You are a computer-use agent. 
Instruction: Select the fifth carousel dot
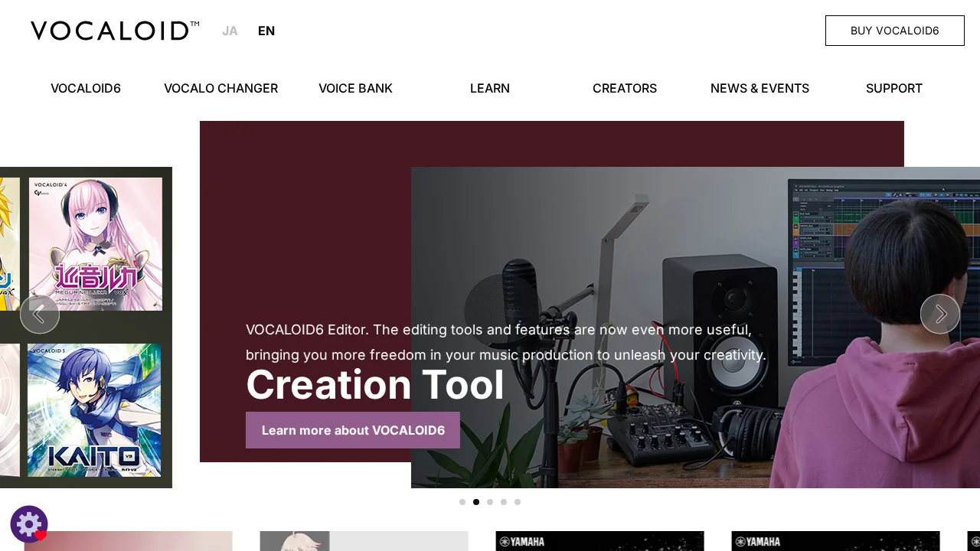(518, 502)
